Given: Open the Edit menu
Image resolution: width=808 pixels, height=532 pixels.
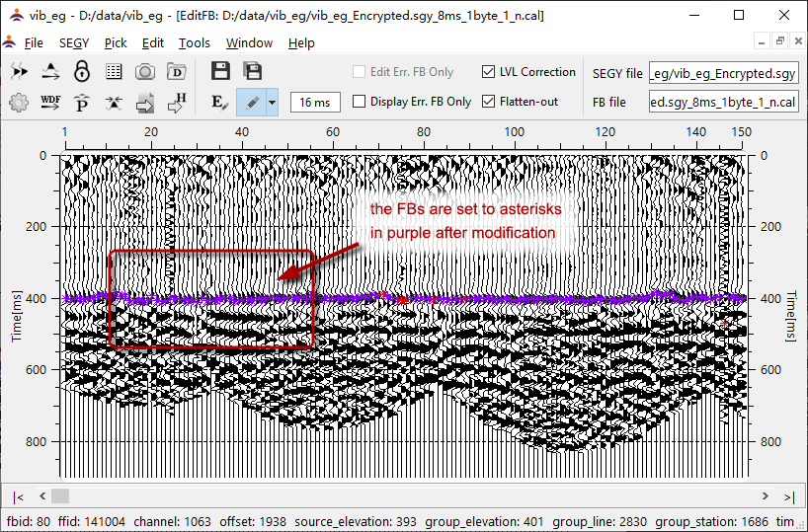Looking at the screenshot, I should coord(152,42).
